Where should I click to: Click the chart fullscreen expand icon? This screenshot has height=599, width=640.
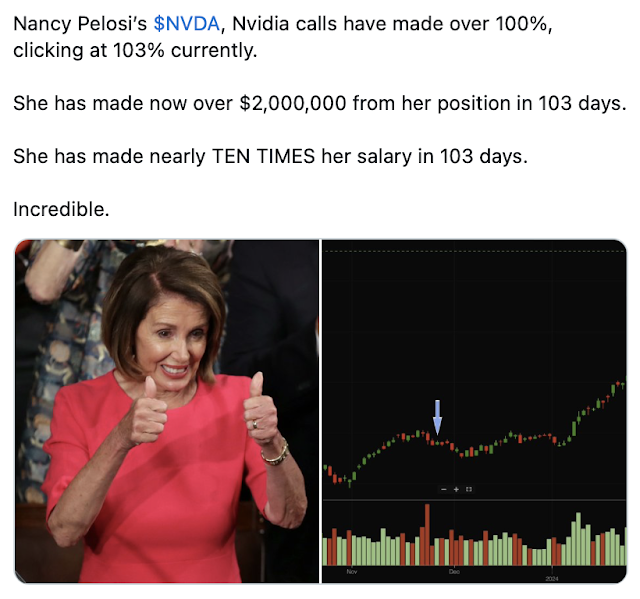[x=469, y=489]
